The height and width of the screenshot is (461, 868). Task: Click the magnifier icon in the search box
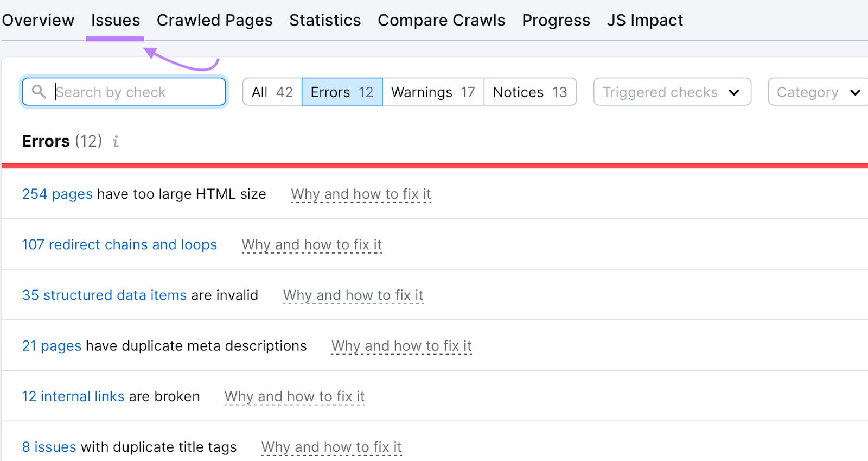point(39,91)
